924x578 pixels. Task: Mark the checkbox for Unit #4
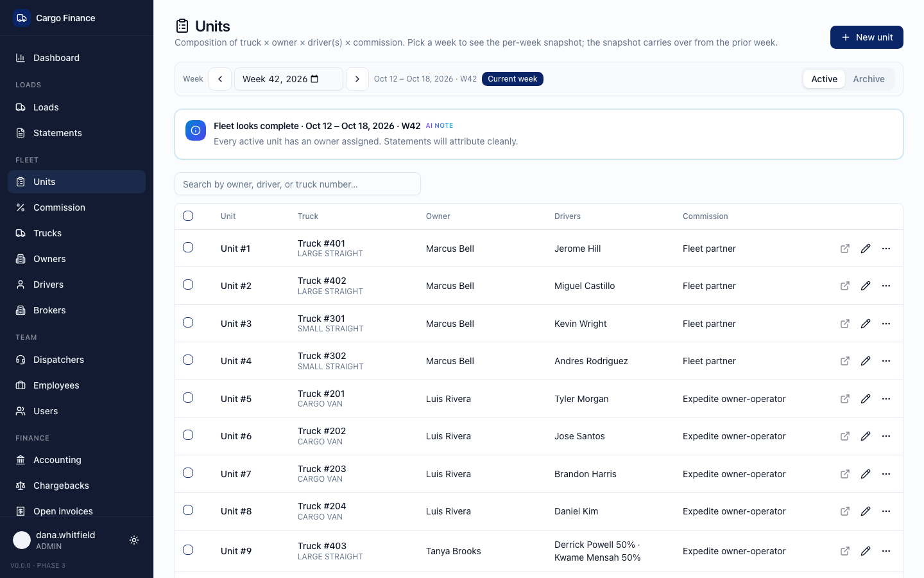(188, 360)
